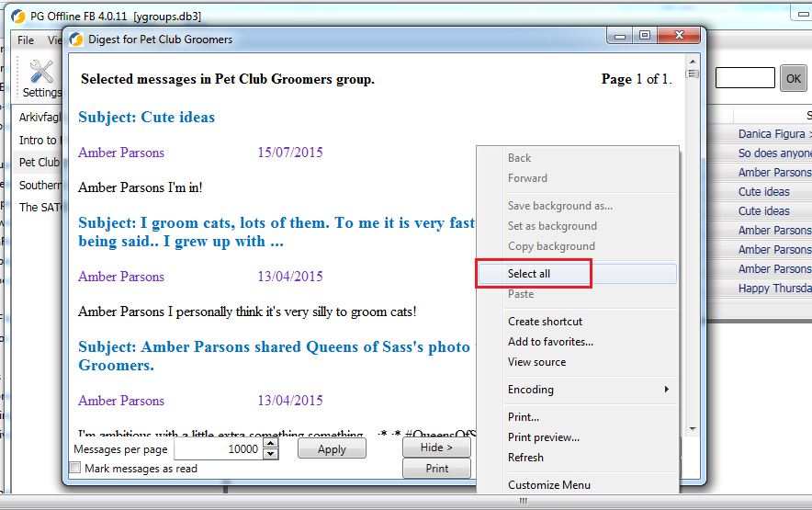Image resolution: width=812 pixels, height=510 pixels.
Task: Open the Settings tool icon in the main window
Action: pyautogui.click(x=41, y=78)
